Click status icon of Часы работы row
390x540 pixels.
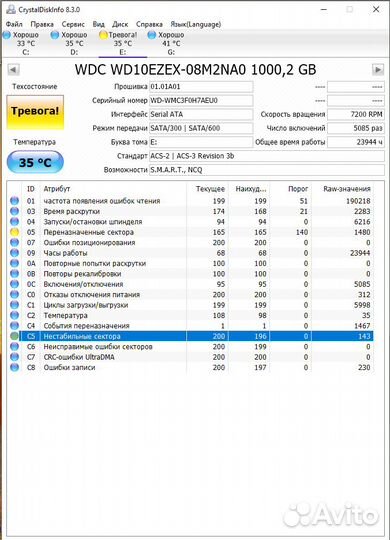[14, 253]
